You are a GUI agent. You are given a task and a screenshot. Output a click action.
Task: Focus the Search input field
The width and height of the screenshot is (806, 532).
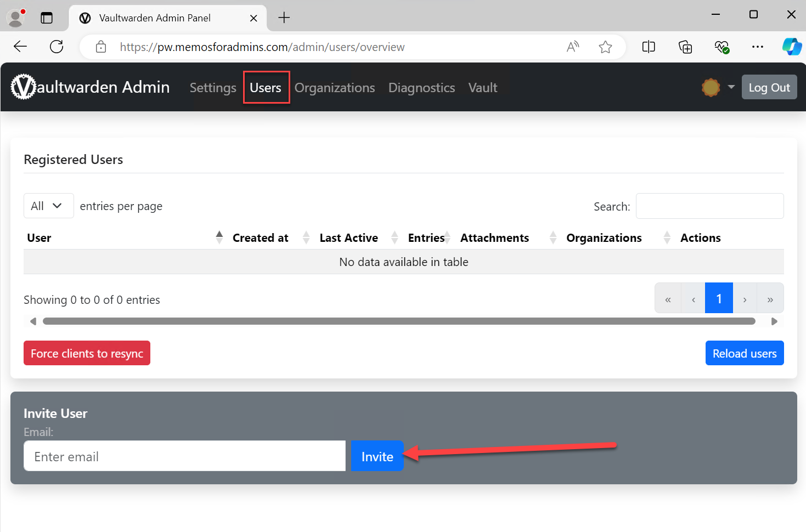point(709,206)
